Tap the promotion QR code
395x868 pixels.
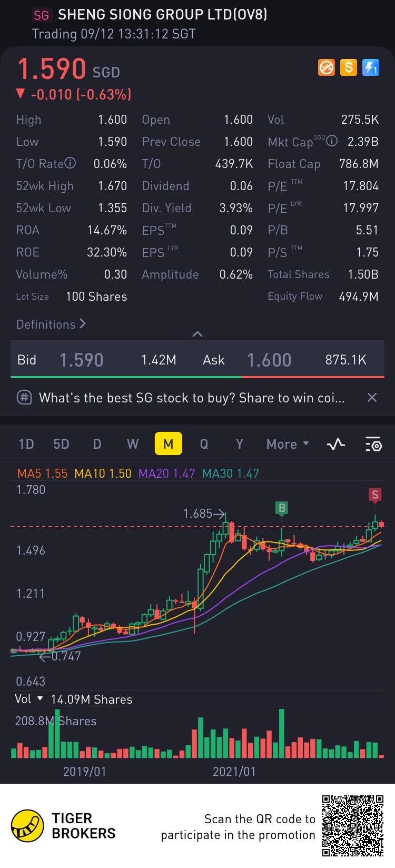tap(353, 825)
